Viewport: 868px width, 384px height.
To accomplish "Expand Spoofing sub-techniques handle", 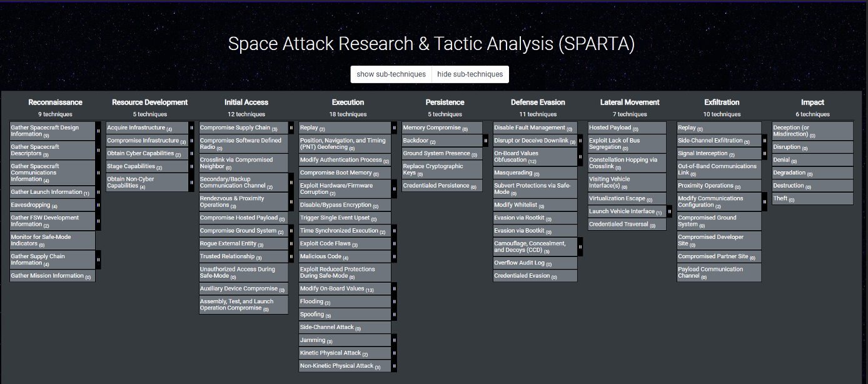I will tap(394, 315).
